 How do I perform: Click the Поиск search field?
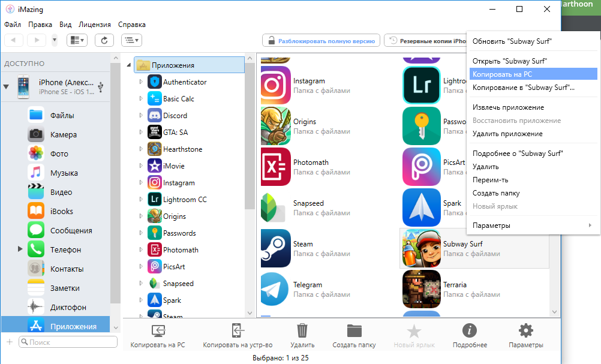tap(68, 342)
